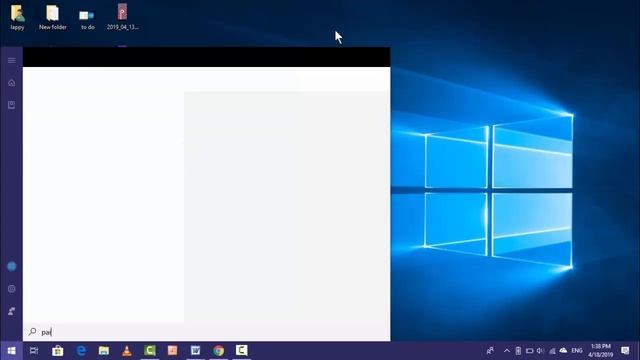640x360 pixels.
Task: Open the green Camtasia taskbar icon
Action: (x=150, y=351)
